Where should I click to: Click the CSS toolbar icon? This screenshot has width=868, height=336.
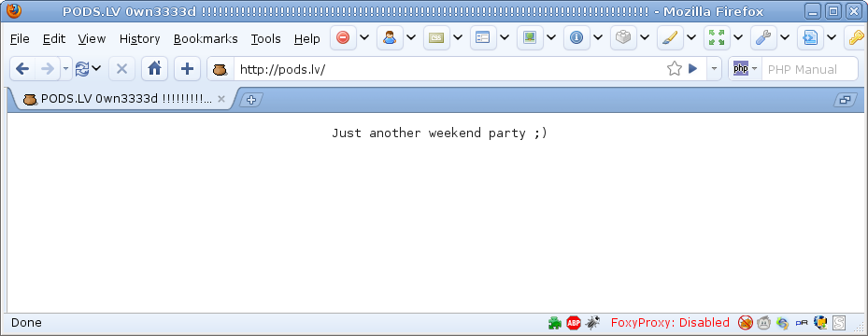(436, 37)
